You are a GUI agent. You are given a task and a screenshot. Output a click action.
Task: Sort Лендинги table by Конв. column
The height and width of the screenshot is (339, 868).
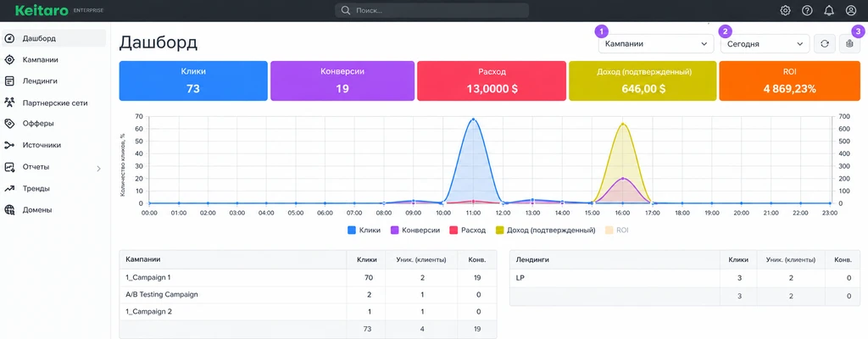842,259
